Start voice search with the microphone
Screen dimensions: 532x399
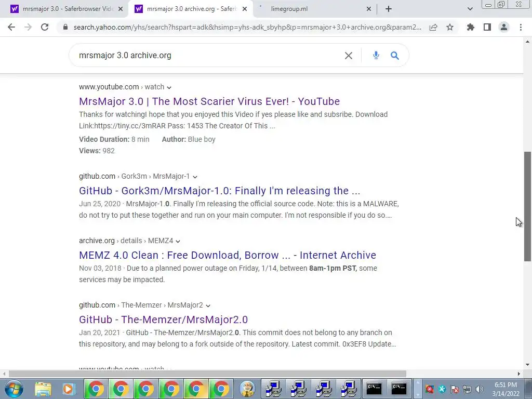pyautogui.click(x=376, y=55)
